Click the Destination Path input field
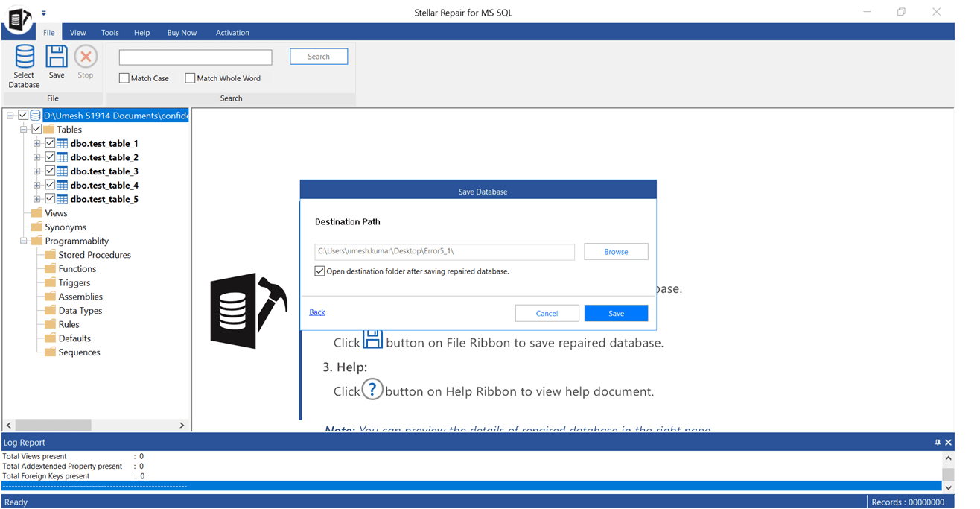This screenshot has width=980, height=509. 445,252
